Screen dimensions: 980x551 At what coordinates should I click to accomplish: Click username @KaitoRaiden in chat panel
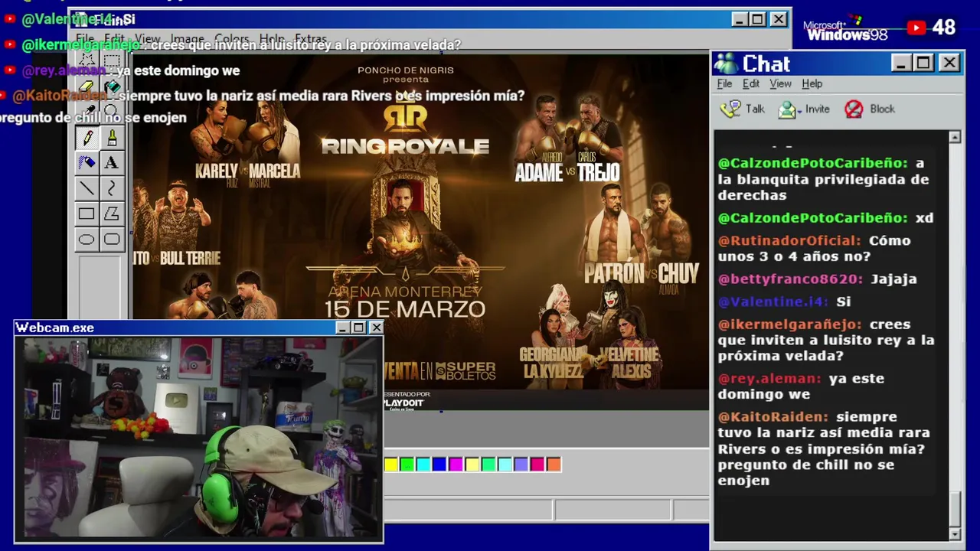tap(773, 417)
